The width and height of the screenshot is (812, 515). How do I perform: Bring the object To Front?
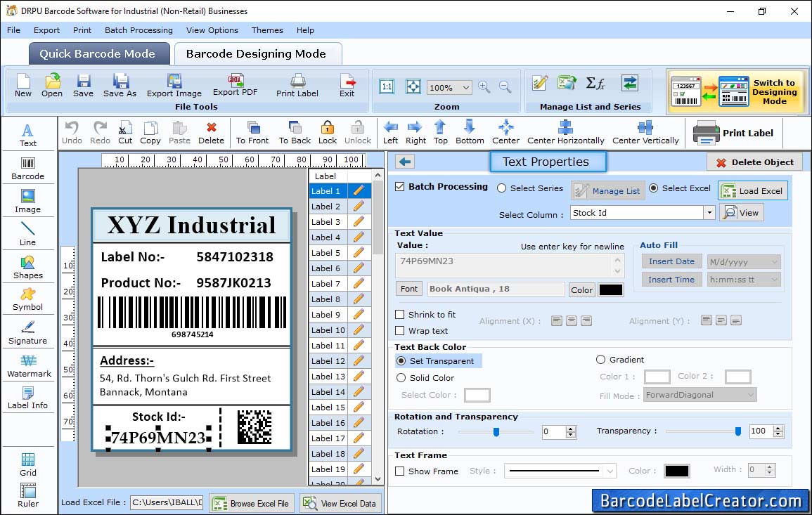pos(252,133)
